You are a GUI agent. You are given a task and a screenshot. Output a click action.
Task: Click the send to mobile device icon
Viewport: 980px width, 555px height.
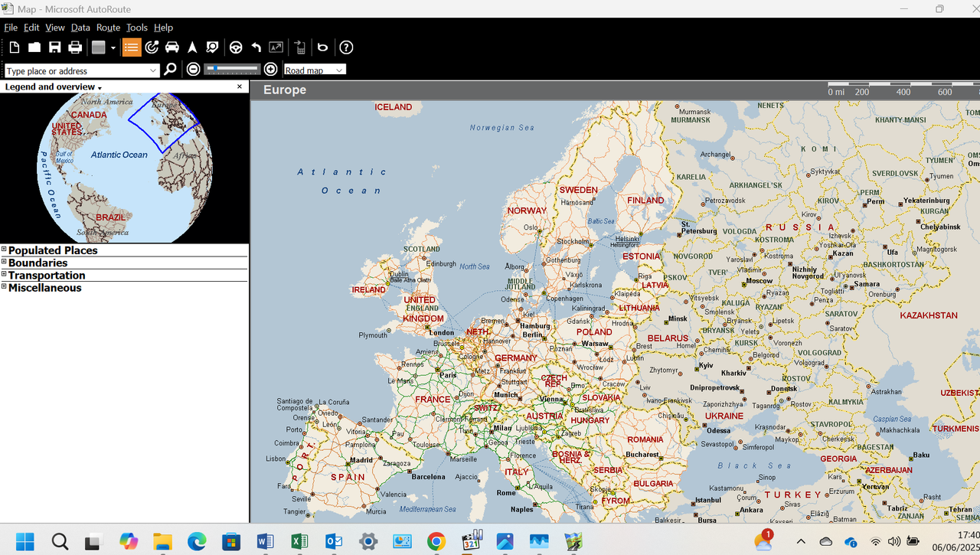[300, 47]
